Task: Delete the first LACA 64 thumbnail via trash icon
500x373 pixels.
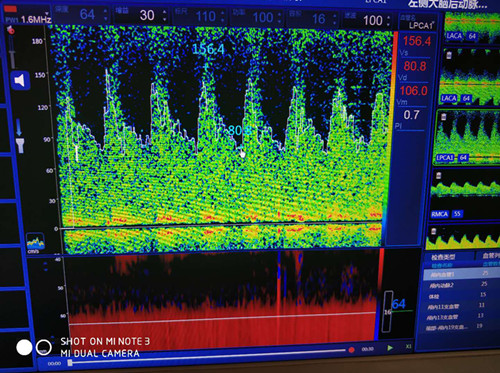Action: pos(449,55)
